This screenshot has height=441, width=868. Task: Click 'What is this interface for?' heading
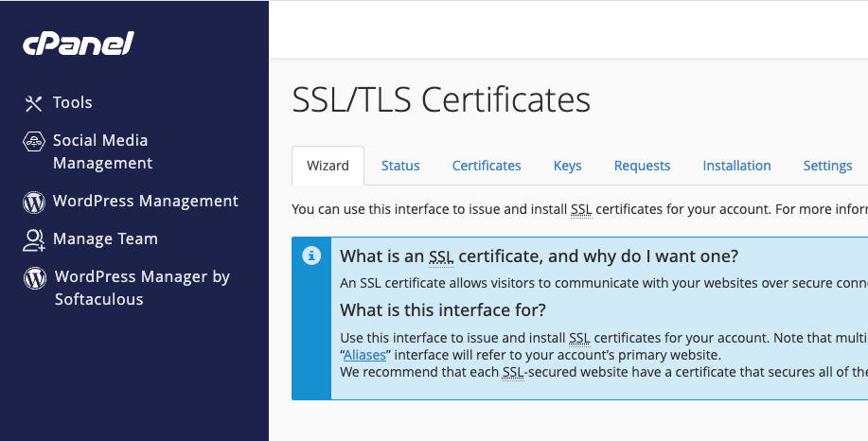pyautogui.click(x=443, y=309)
